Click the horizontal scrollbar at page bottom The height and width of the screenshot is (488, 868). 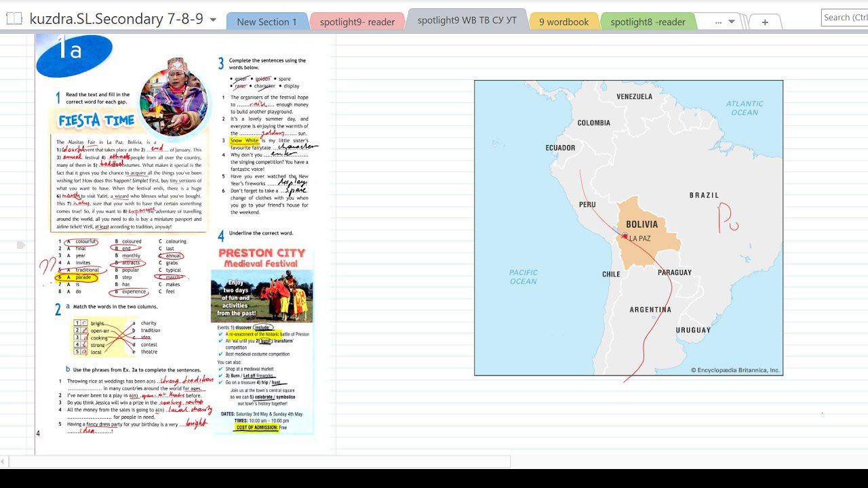pyautogui.click(x=260, y=462)
